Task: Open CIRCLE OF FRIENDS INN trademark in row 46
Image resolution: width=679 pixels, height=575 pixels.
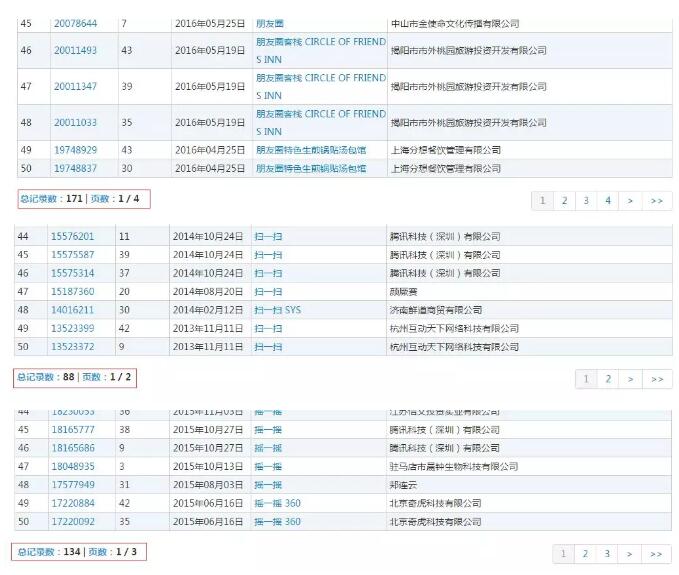Action: 320,50
